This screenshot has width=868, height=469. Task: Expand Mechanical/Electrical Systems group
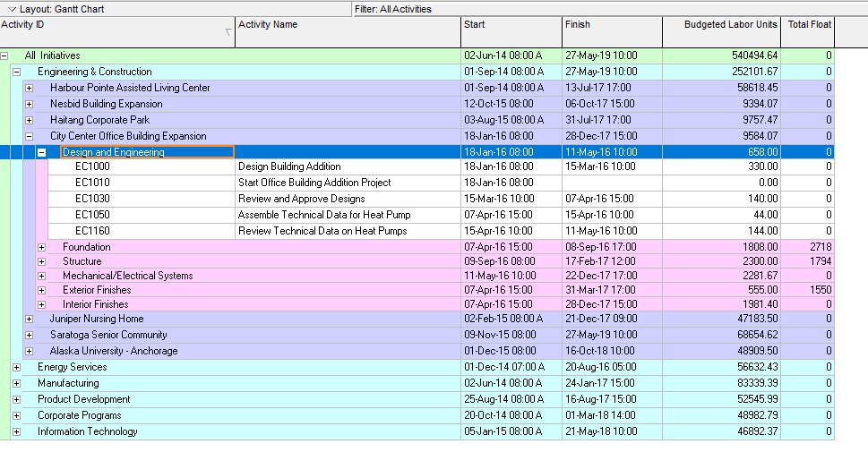[41, 276]
